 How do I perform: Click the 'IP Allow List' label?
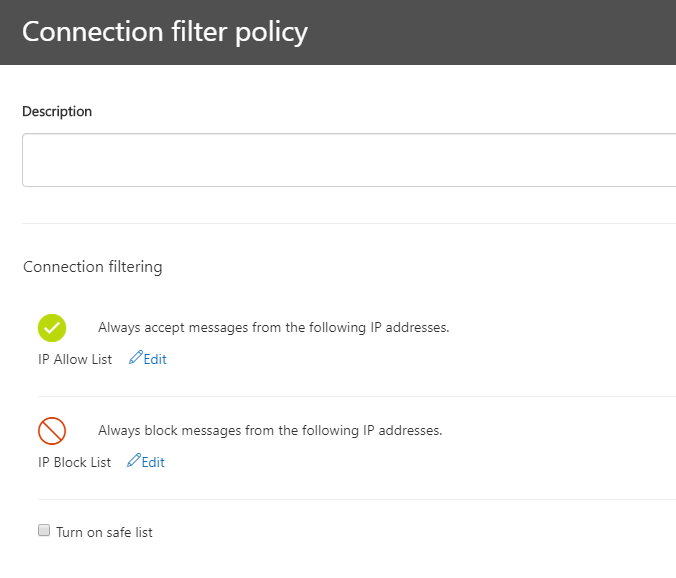click(75, 359)
